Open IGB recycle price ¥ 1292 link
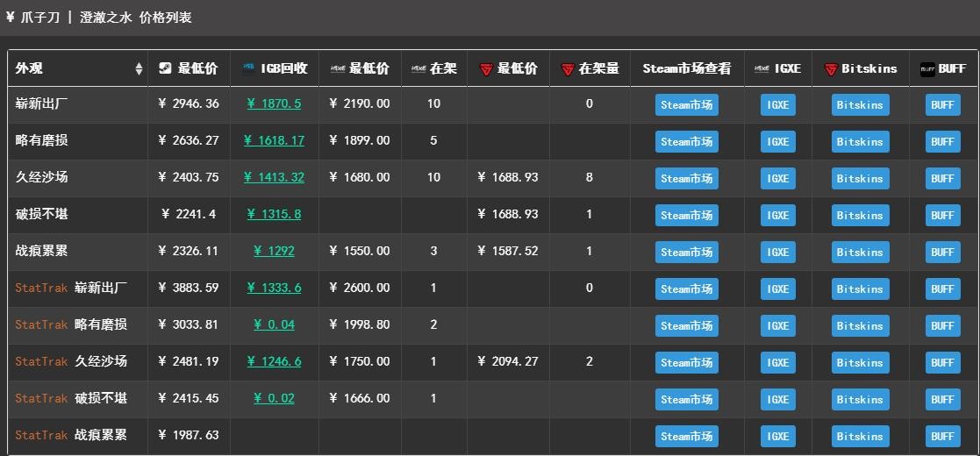The image size is (980, 456). pos(274,251)
